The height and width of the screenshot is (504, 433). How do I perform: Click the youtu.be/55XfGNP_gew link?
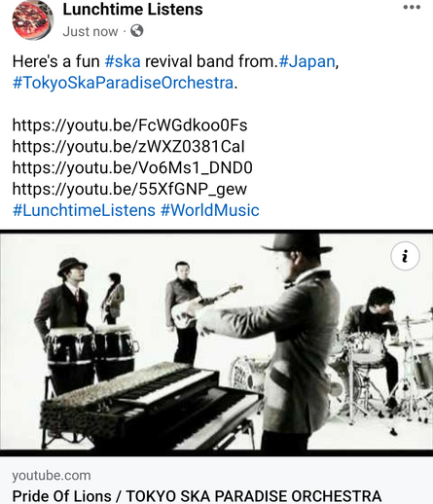(129, 189)
